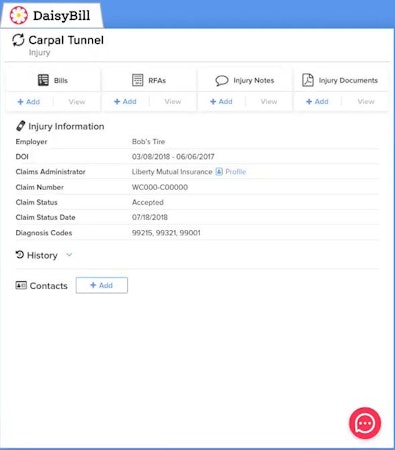The image size is (395, 450).
Task: Click the RFAs form icon
Action: (x=137, y=80)
